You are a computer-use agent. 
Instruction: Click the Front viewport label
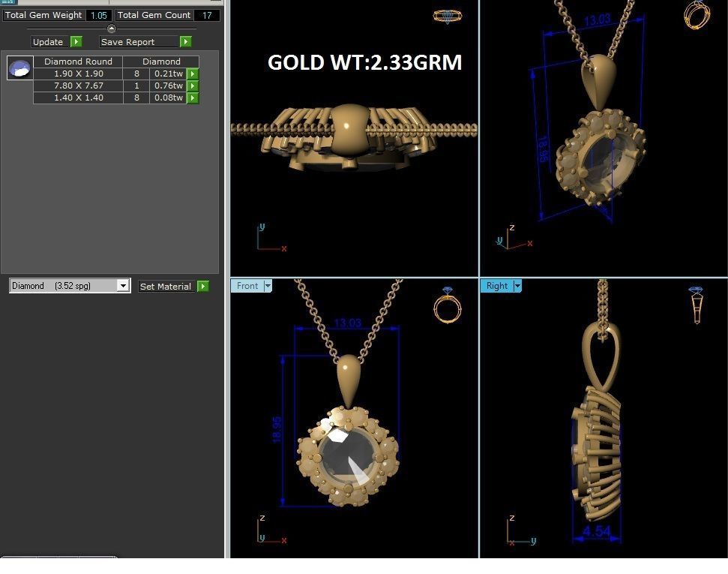[x=247, y=286]
